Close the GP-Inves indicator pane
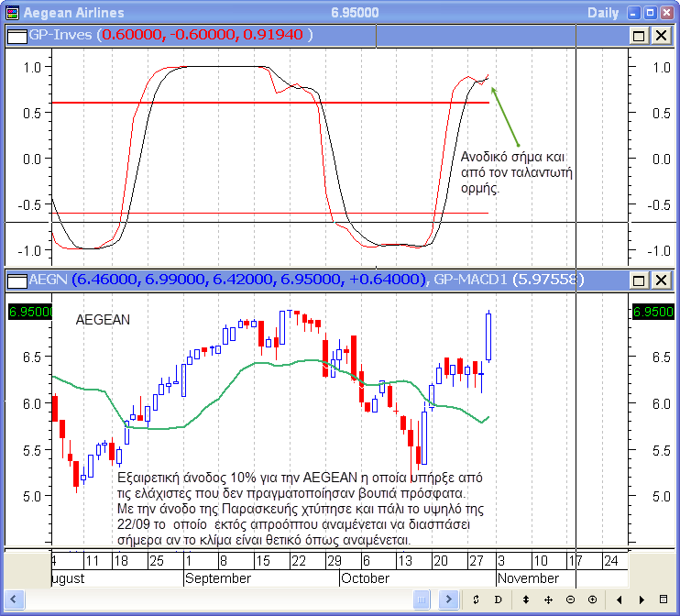The width and height of the screenshot is (680, 616). tap(660, 35)
